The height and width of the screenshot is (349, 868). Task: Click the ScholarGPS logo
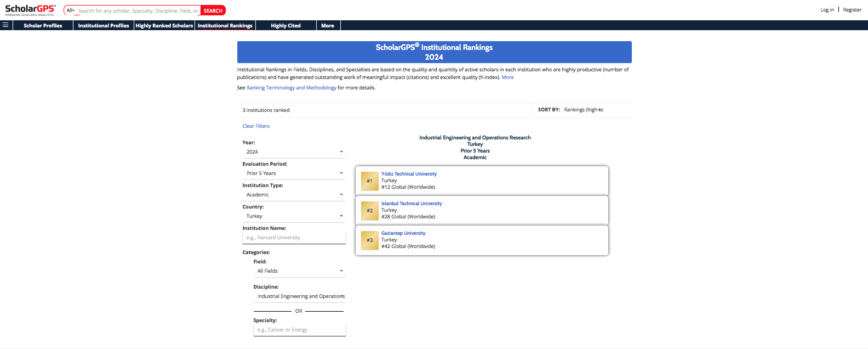click(x=30, y=10)
